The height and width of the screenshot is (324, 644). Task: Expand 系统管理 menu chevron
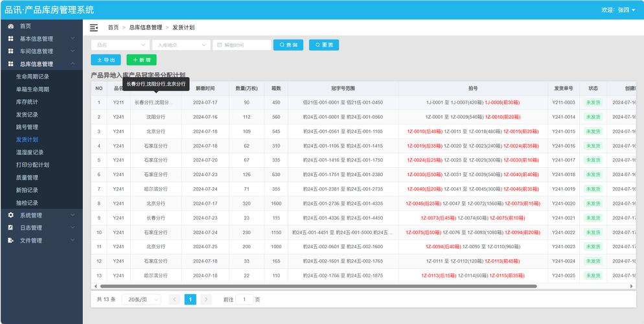pyautogui.click(x=73, y=214)
